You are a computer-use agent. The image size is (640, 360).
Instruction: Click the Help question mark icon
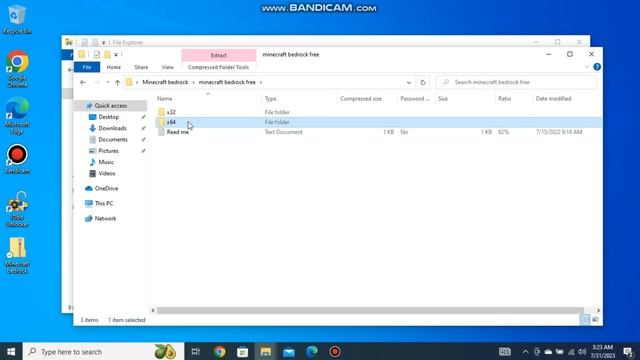click(597, 67)
